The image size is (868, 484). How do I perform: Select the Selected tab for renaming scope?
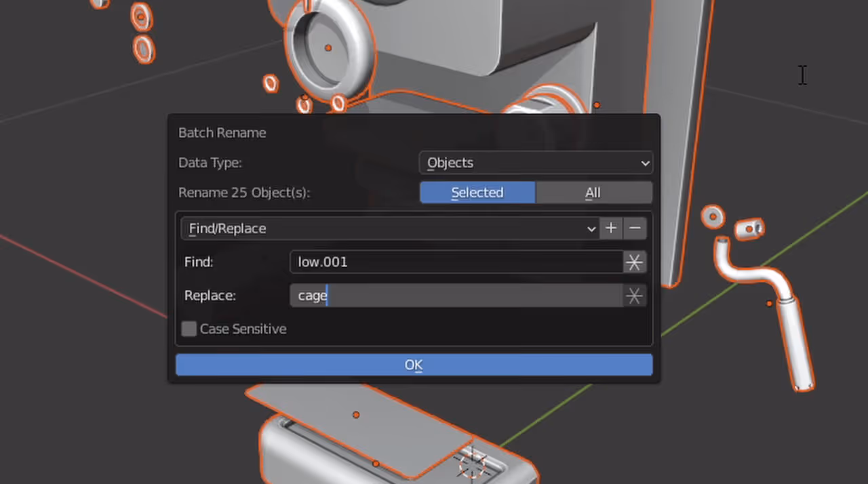(x=477, y=193)
